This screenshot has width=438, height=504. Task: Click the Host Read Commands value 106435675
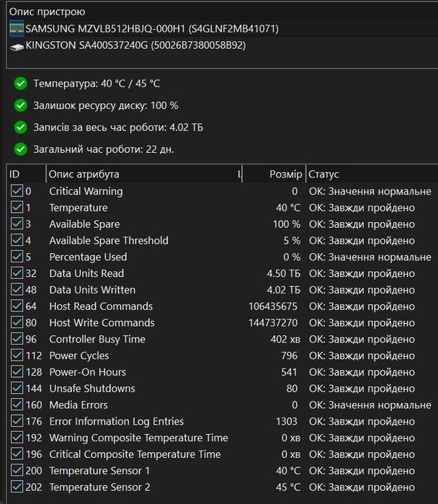point(273,306)
